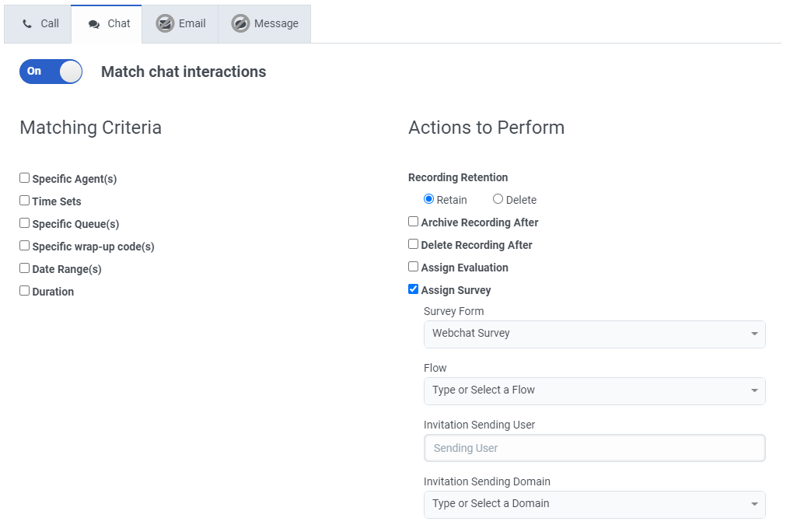Open the Invitation Sending Domain dropdown
The image size is (797, 532).
[x=594, y=504]
